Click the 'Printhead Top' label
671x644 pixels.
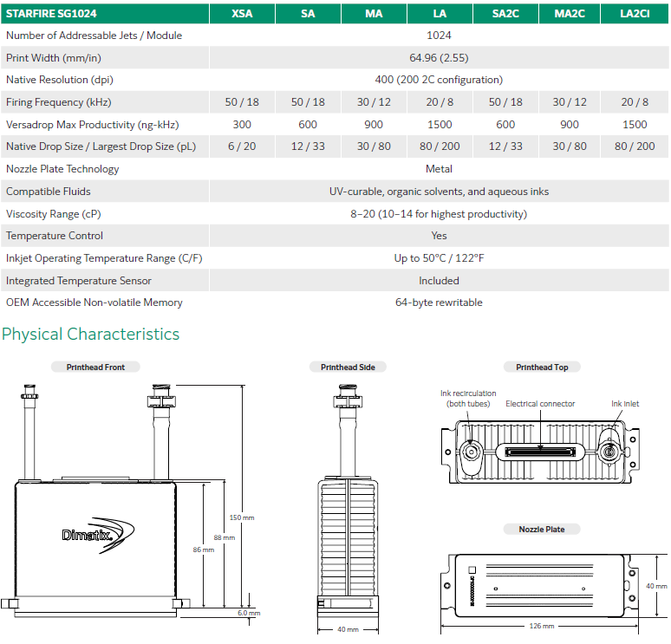542,368
